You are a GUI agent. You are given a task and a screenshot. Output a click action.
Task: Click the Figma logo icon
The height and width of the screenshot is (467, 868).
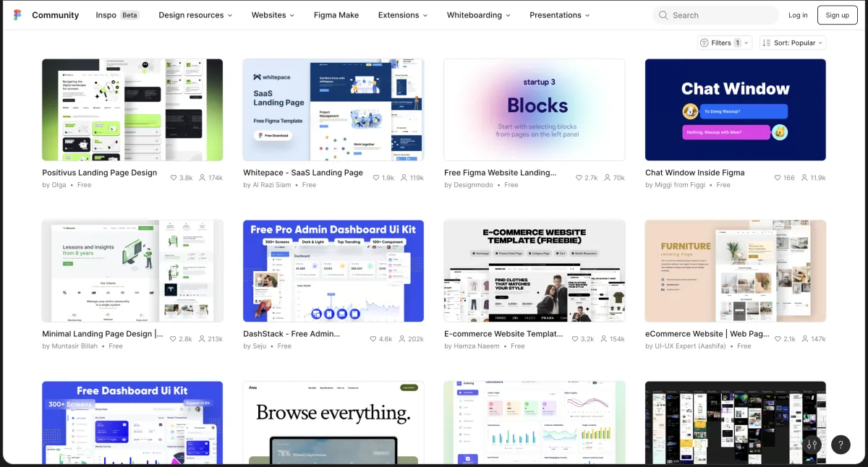pos(17,15)
